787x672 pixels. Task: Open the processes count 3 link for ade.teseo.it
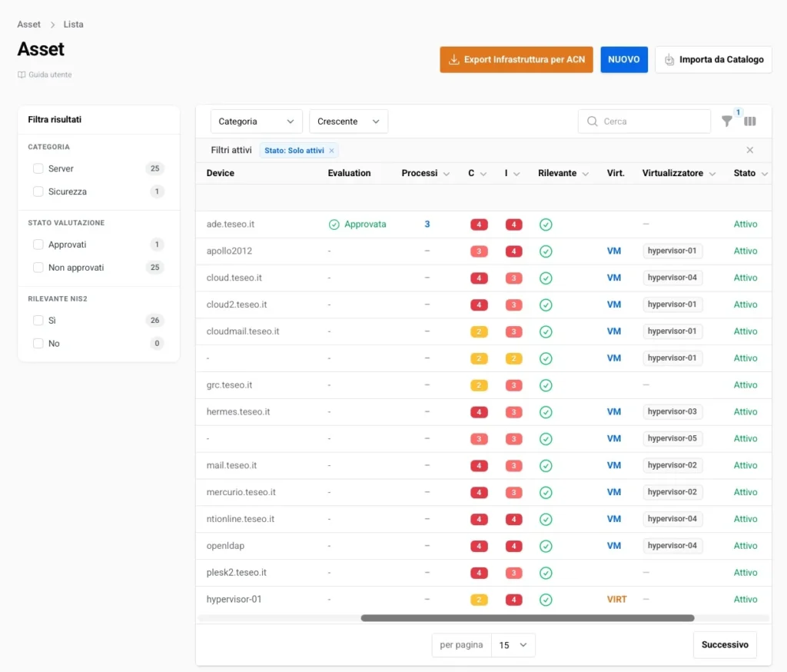click(x=427, y=224)
